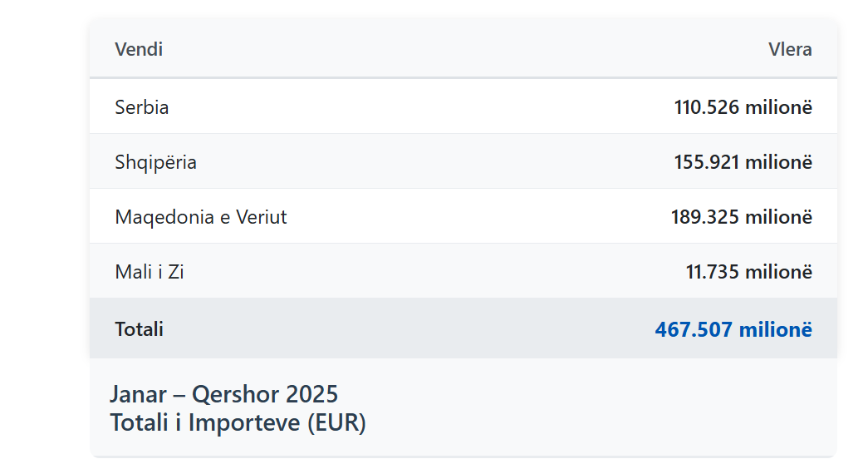Screen dimensions: 868x459
Task: Click the Totali i Importeve (EUR) caption
Action: coord(238,422)
